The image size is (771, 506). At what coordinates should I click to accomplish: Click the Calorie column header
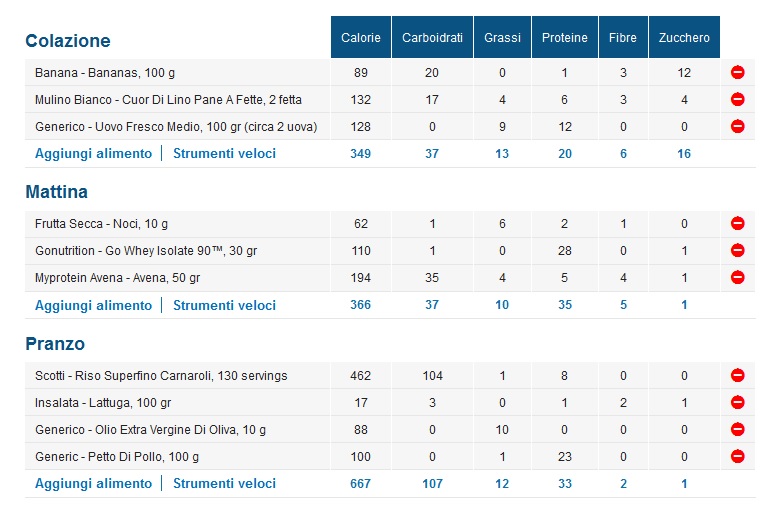360,38
